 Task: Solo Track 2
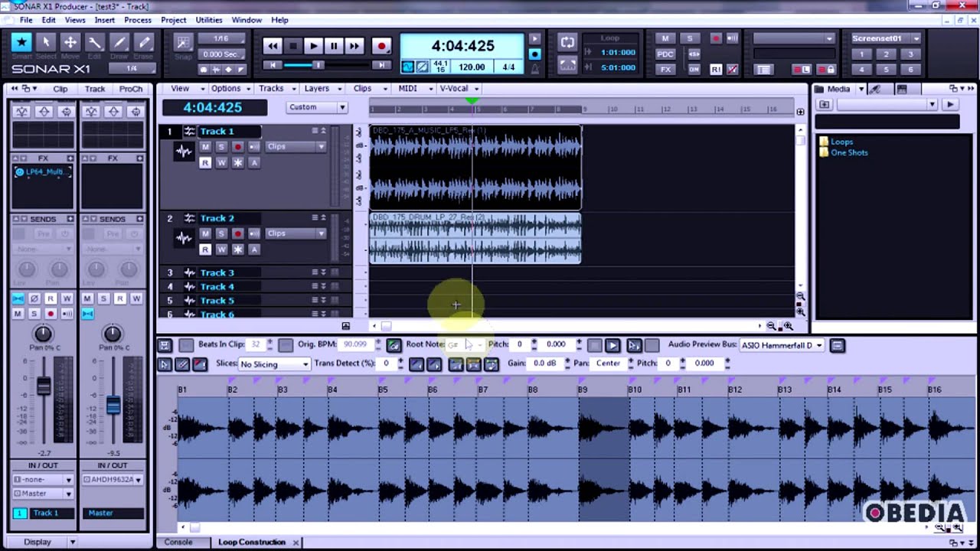tap(221, 233)
